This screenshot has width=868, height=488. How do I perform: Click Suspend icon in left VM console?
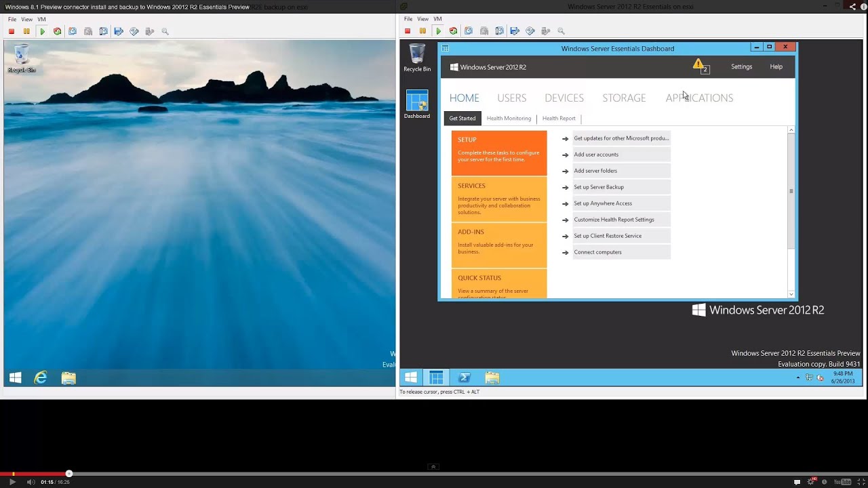tap(26, 31)
